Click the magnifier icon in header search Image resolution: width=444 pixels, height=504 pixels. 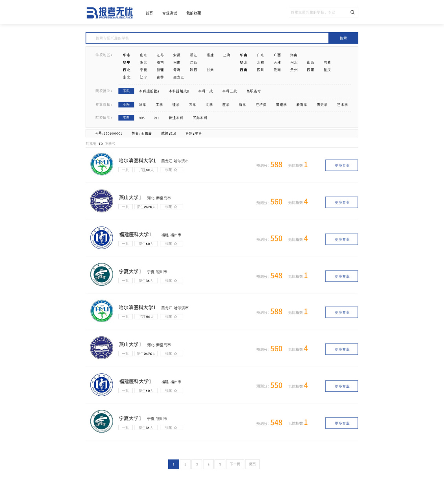352,12
